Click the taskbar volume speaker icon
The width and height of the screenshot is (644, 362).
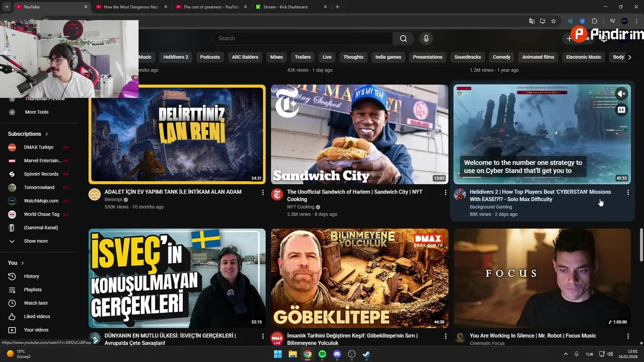610,354
